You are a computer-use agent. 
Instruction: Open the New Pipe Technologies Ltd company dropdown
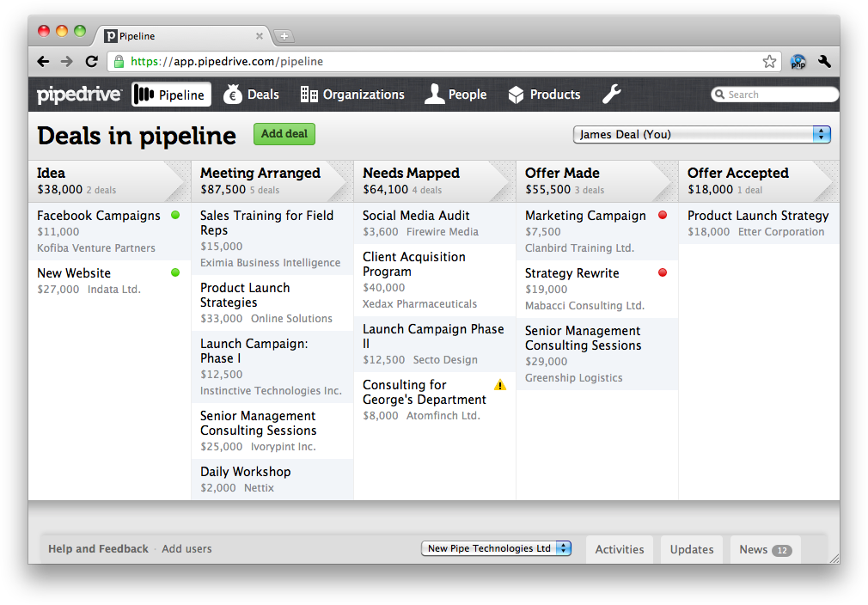(x=496, y=548)
